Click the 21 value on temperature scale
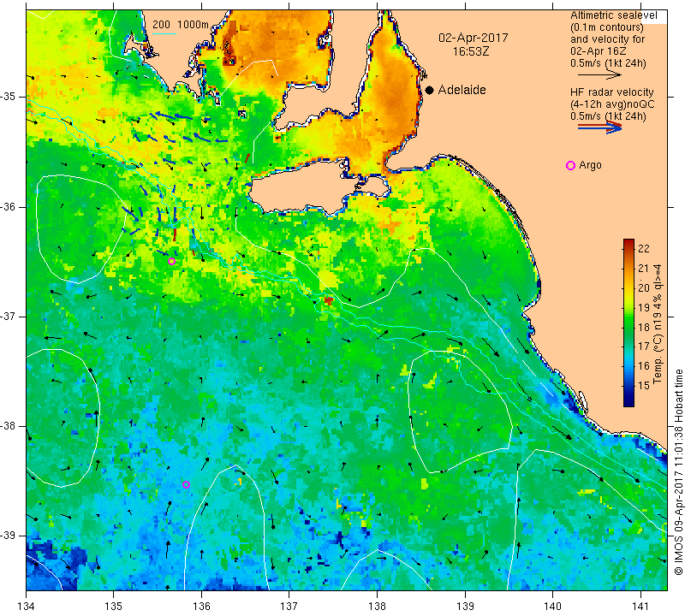The width and height of the screenshot is (685, 616). tap(644, 269)
